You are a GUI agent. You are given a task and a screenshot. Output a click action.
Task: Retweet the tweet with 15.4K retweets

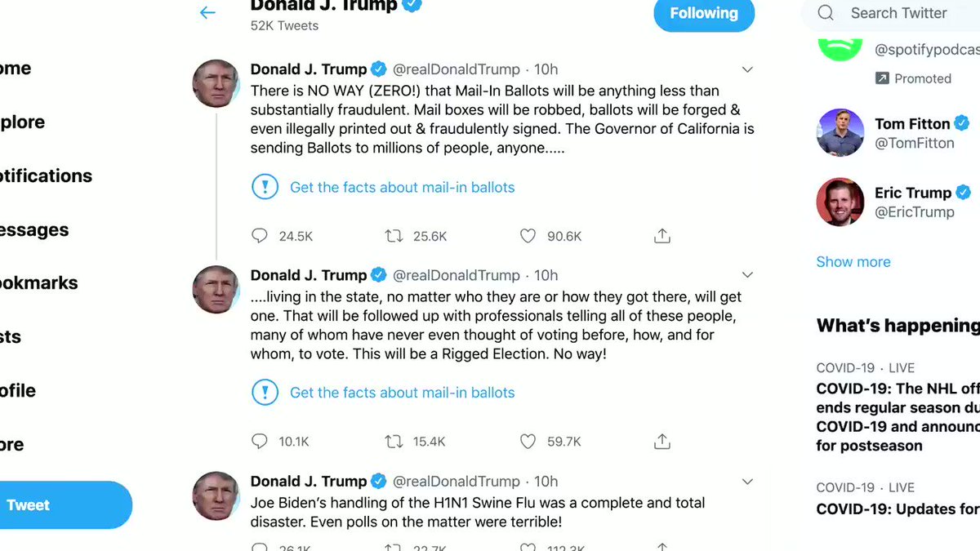394,442
